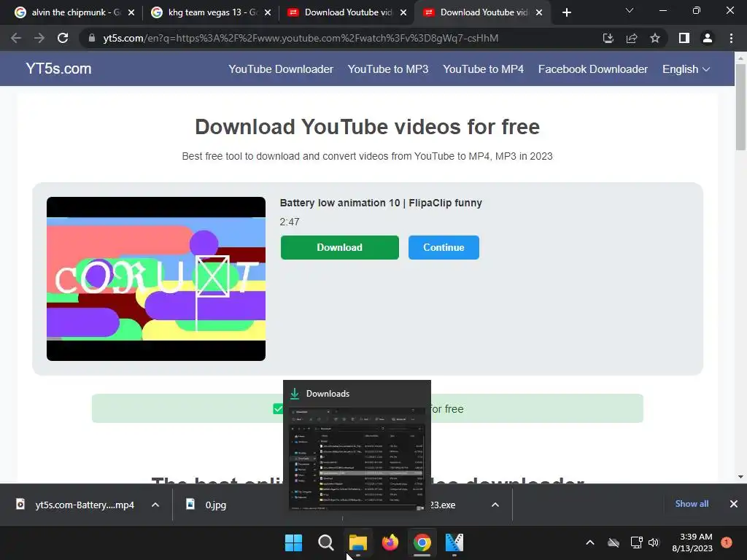Expand options for the .exe download item

point(495,505)
